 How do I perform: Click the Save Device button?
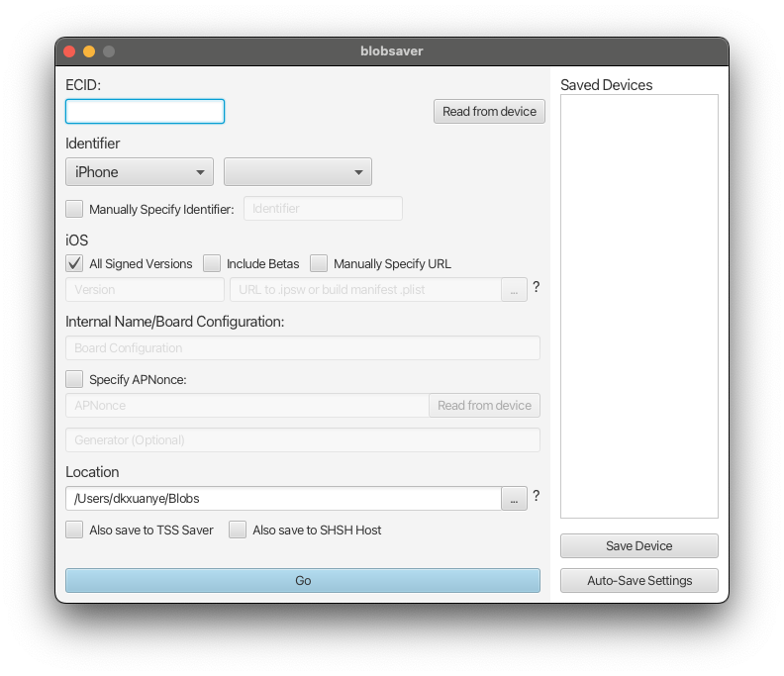[638, 545]
